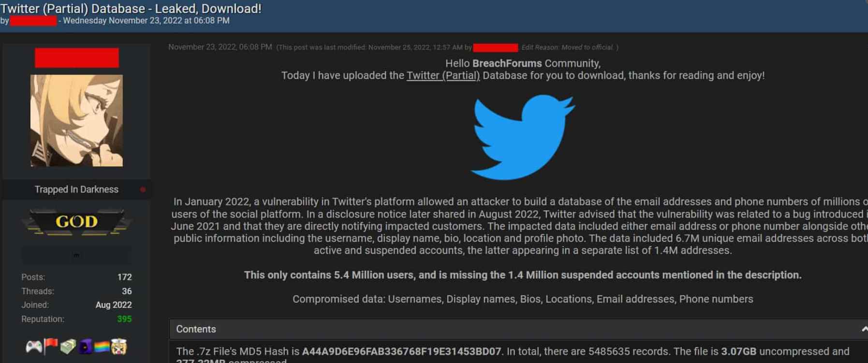
Task: Click the '172' posts count
Action: (124, 277)
